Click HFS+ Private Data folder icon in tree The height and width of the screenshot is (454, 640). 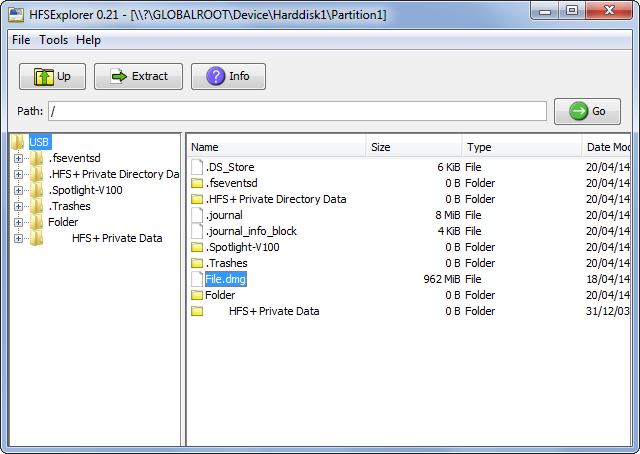click(36, 238)
